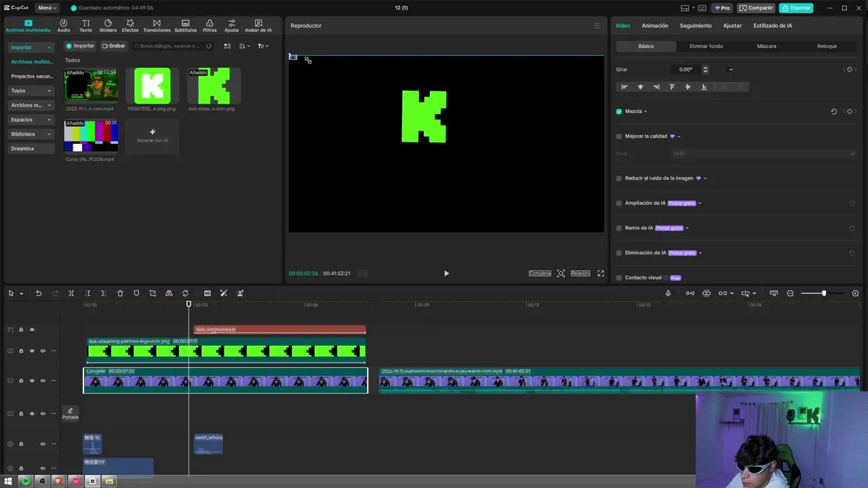Open the Filtros panel

click(210, 26)
